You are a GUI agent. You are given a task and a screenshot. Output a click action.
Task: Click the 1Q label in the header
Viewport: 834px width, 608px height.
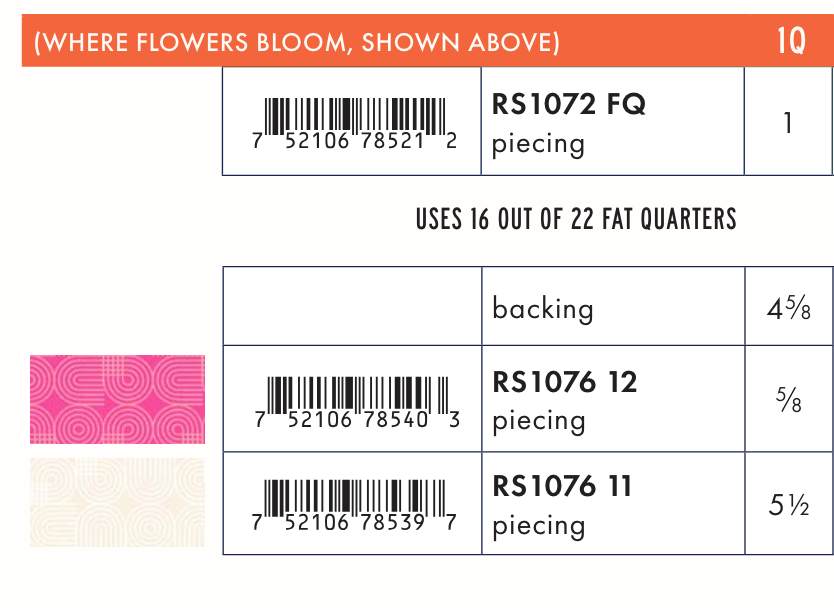(x=790, y=43)
